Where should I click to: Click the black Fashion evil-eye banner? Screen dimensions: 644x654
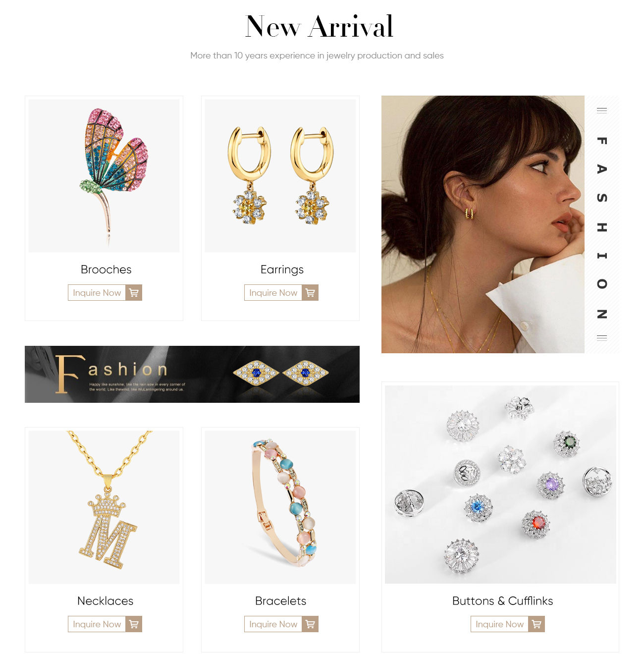[192, 374]
